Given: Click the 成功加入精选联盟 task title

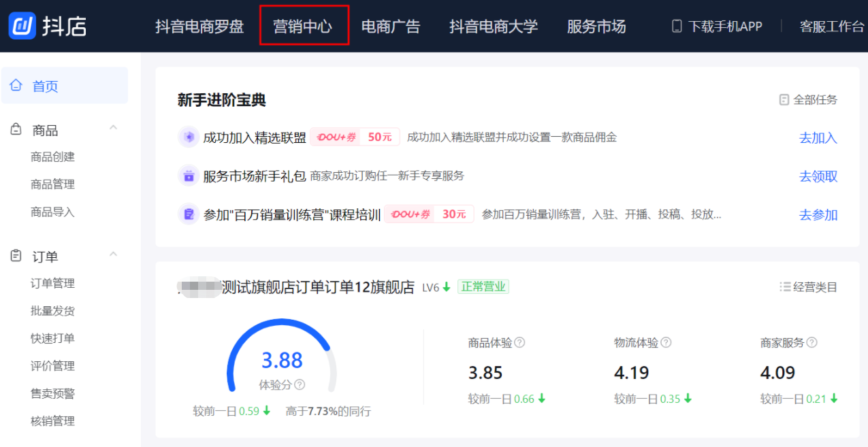Looking at the screenshot, I should pos(255,138).
